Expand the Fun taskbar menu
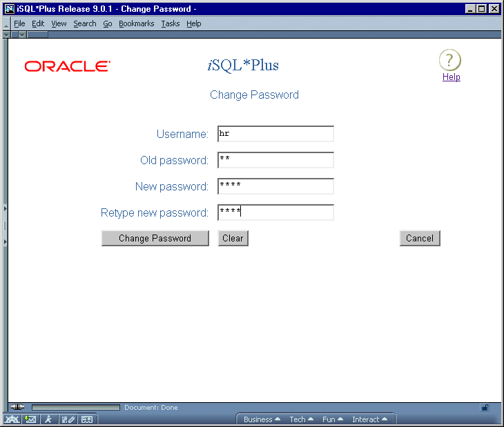The image size is (504, 427). point(333,419)
